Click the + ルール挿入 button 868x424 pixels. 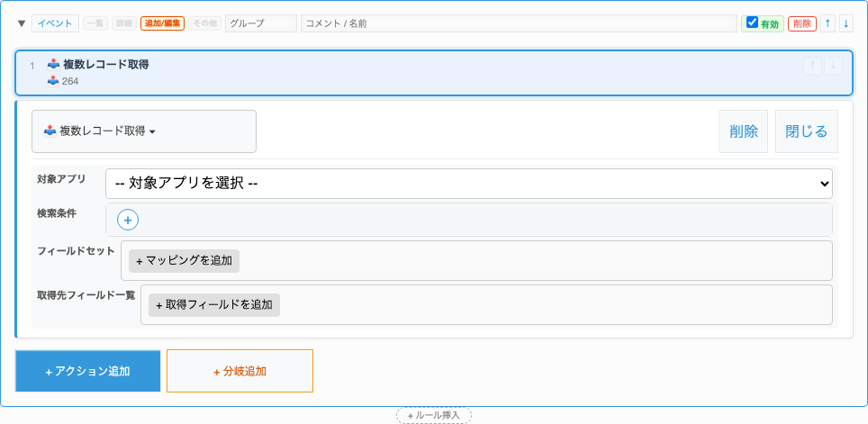(x=433, y=415)
